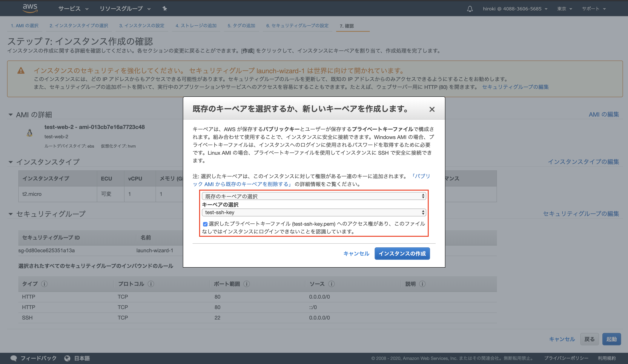
Task: Switch to the 1. AMI の選択 tab
Action: pyautogui.click(x=24, y=25)
